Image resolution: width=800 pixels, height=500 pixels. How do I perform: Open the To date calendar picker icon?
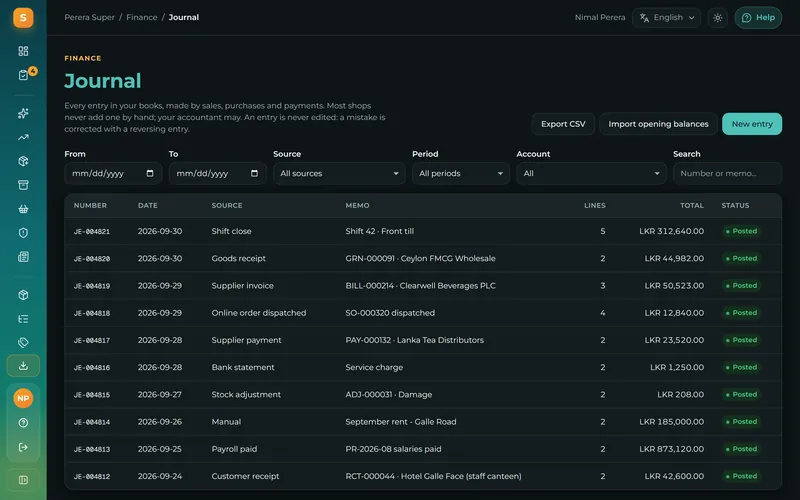254,173
